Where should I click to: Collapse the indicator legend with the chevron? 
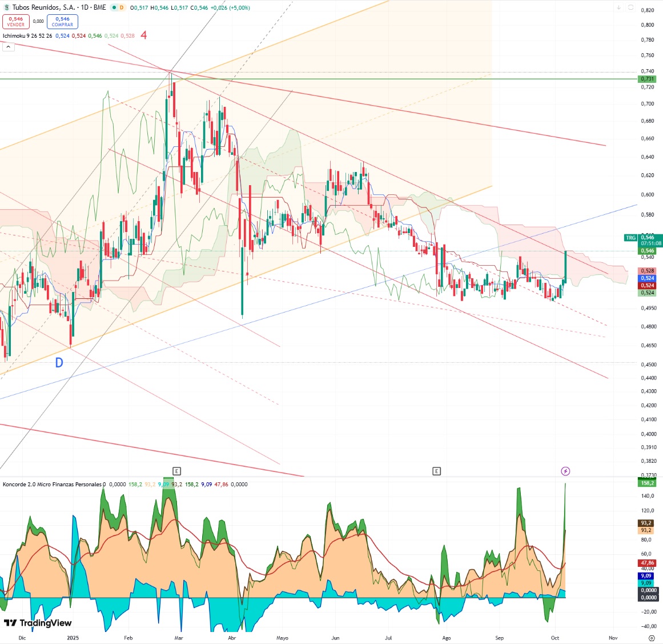click(x=9, y=47)
